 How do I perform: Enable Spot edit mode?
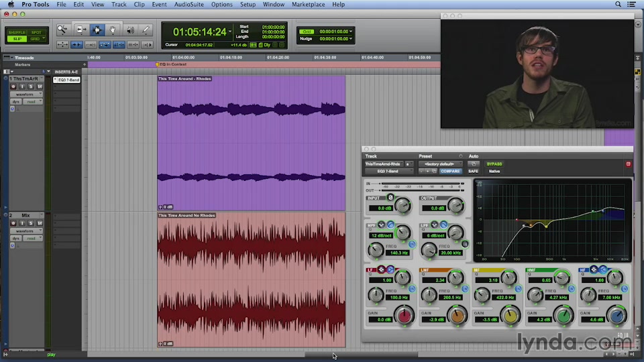coord(36,32)
